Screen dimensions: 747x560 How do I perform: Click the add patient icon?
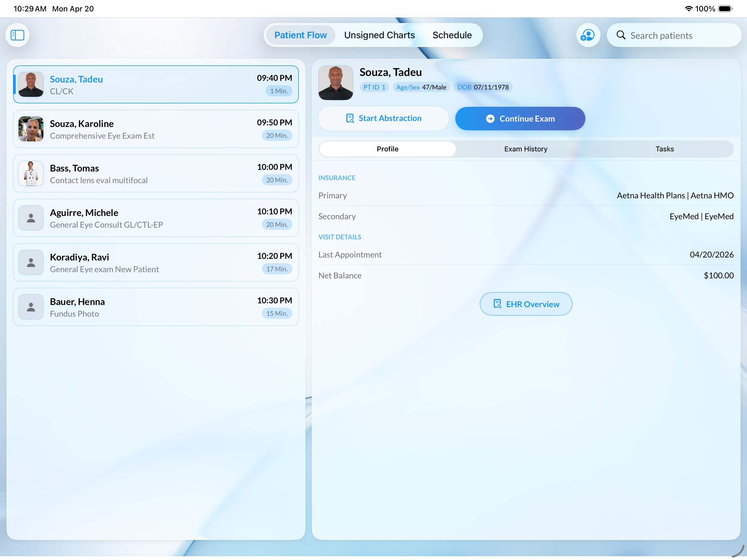pyautogui.click(x=588, y=35)
